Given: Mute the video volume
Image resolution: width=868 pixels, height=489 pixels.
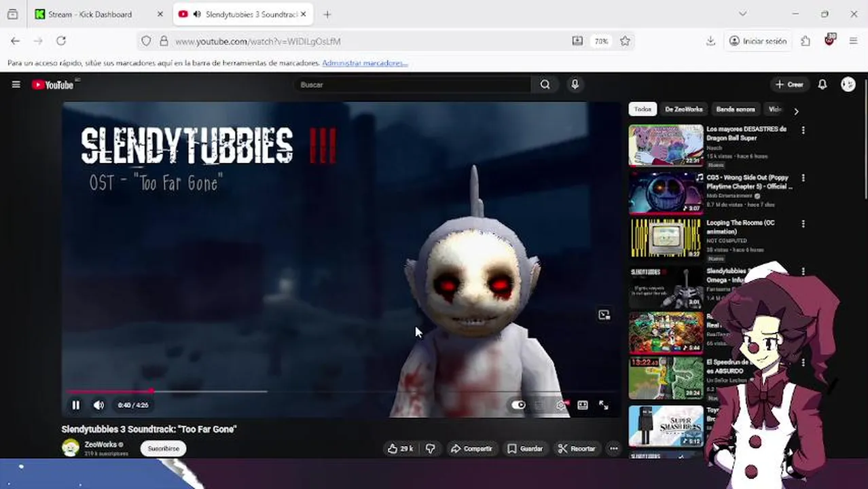Looking at the screenshot, I should pos(98,405).
